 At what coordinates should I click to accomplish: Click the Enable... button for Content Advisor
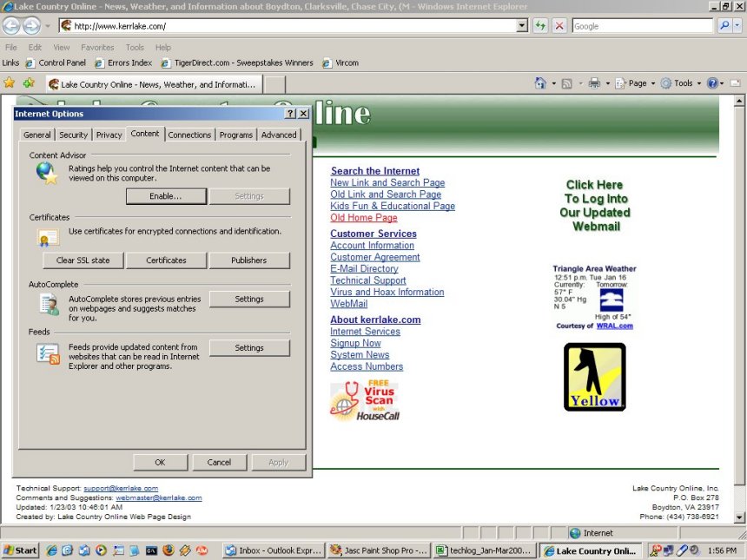click(166, 196)
